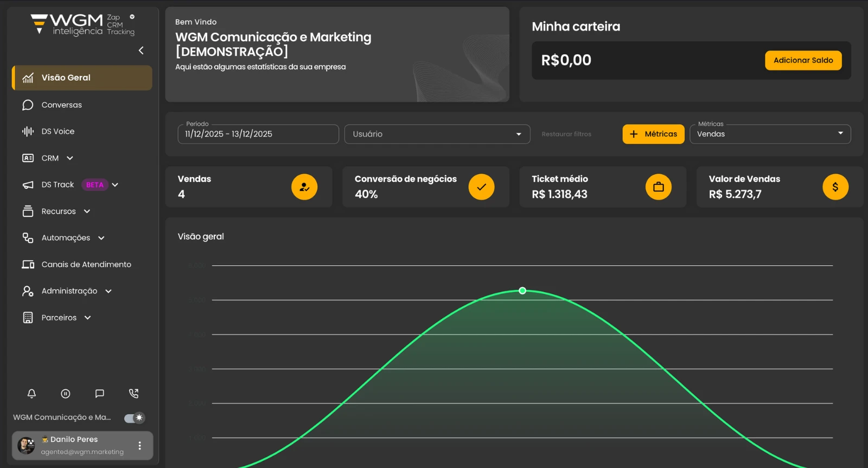Image resolution: width=868 pixels, height=468 pixels.
Task: Click the notifications bell icon
Action: 31,394
